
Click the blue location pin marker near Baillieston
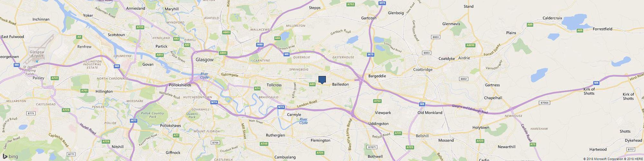coord(322,80)
